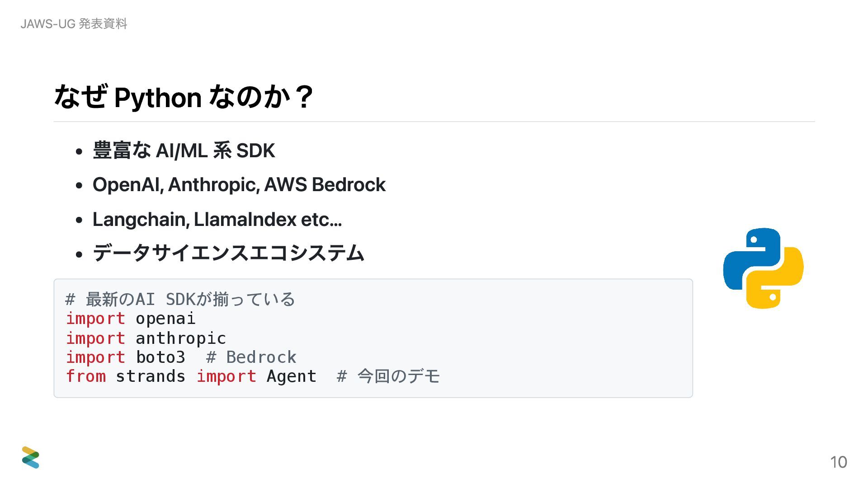The height and width of the screenshot is (488, 868).
Task: Select the データサイエンスエコシステム bullet
Action: (228, 253)
